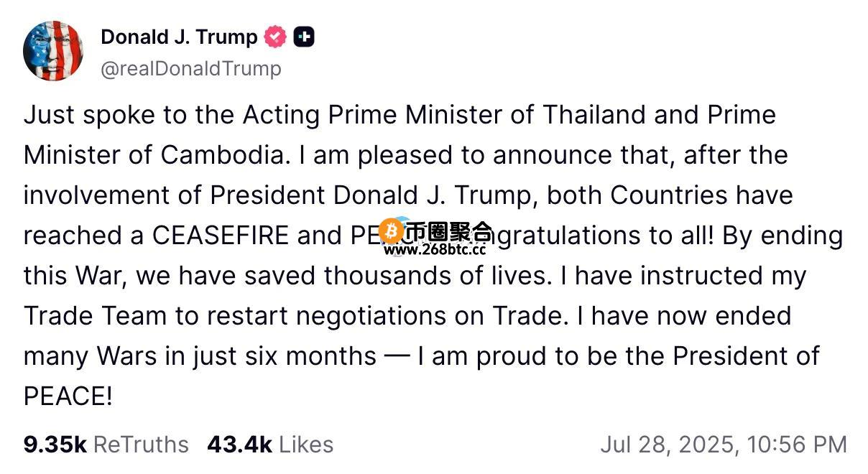Click the ReTruths label text
This screenshot has width=868, height=474.
142,445
